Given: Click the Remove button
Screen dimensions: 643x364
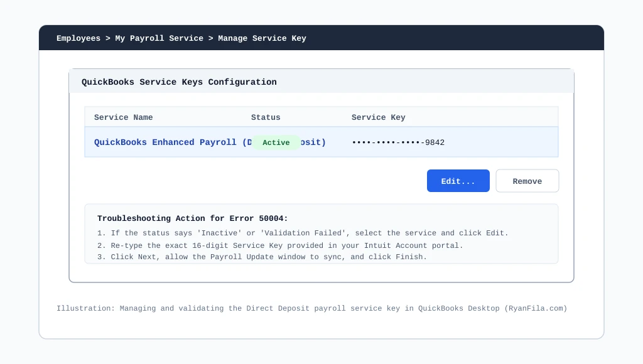Looking at the screenshot, I should 527,181.
